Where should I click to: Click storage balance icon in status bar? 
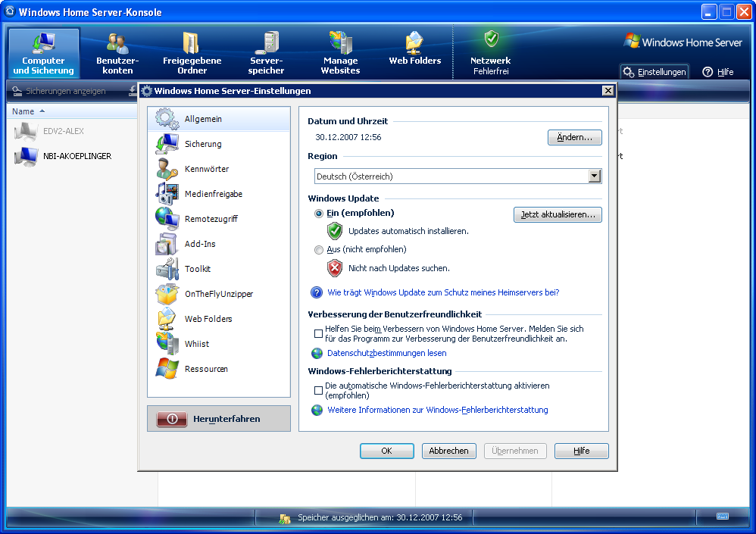point(285,518)
